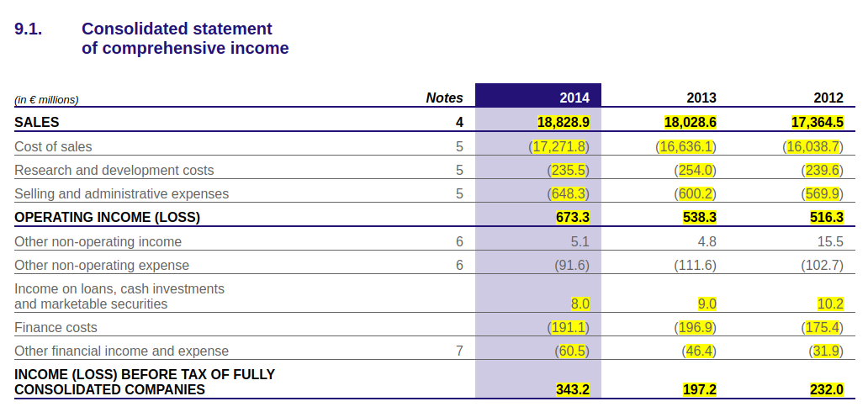Select Other non-operating expense label
Image resolution: width=868 pixels, height=412 pixels.
[x=101, y=265]
